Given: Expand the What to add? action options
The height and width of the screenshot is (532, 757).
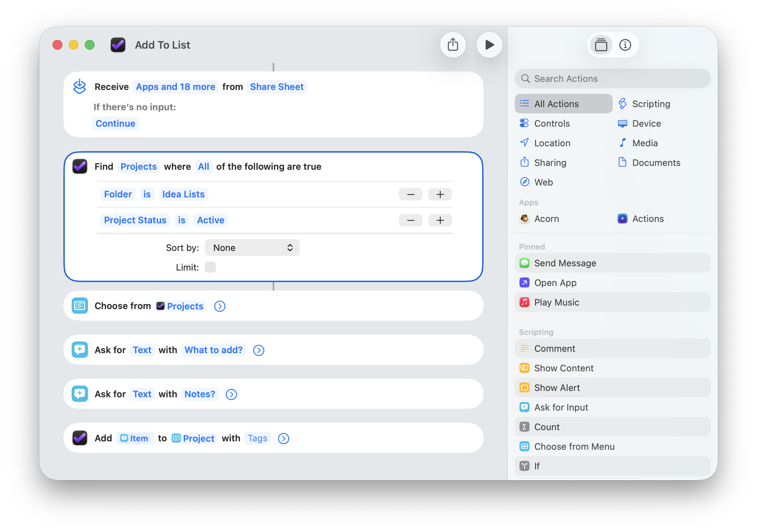Looking at the screenshot, I should [258, 350].
